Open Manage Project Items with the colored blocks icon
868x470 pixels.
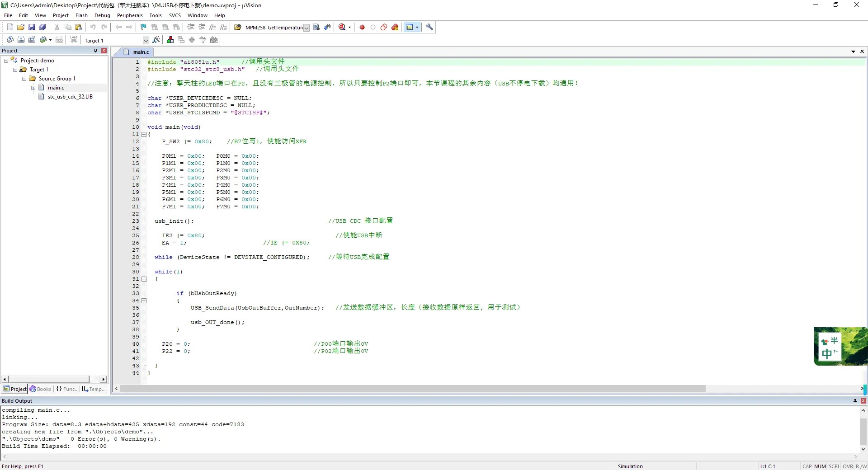click(x=170, y=40)
